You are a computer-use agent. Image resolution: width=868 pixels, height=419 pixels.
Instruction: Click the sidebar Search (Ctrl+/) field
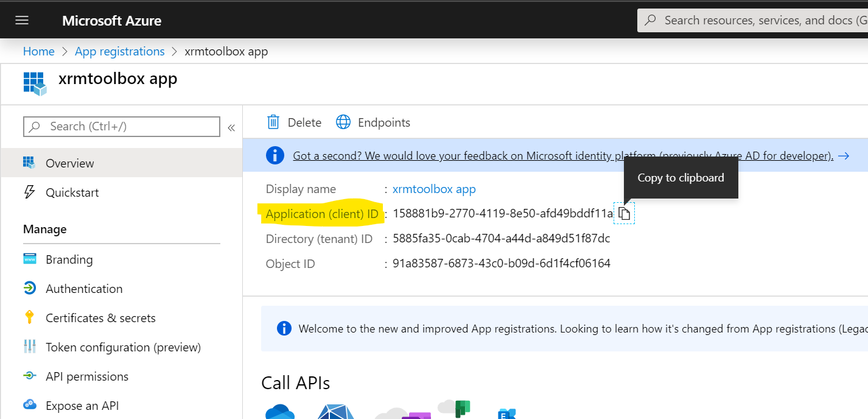pos(122,126)
